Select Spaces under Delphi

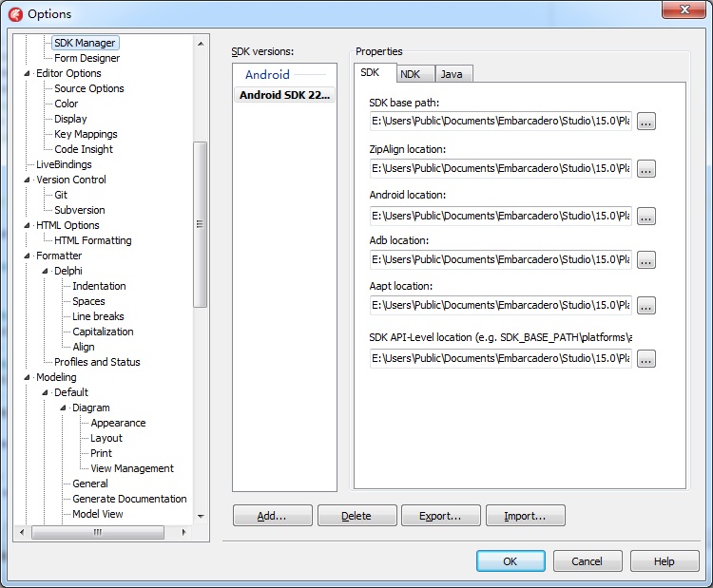pyautogui.click(x=88, y=302)
